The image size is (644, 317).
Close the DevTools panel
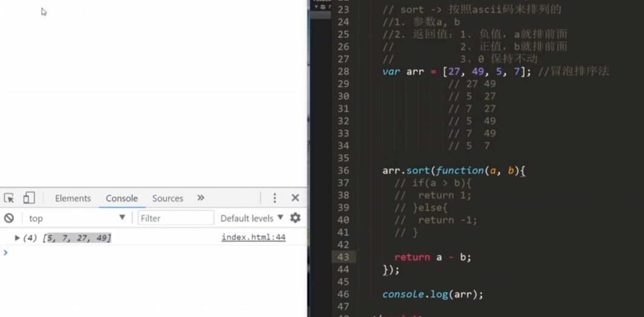295,198
